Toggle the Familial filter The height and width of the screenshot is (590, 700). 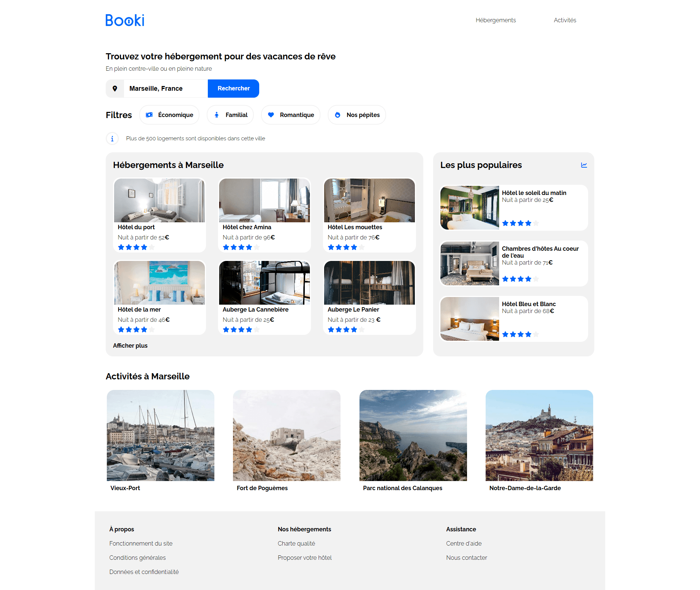click(x=230, y=115)
